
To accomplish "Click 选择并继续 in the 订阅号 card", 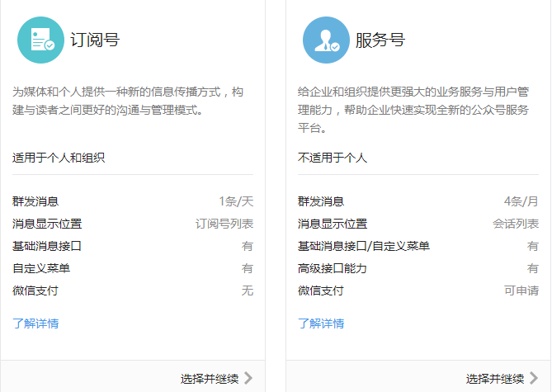I will tap(210, 379).
